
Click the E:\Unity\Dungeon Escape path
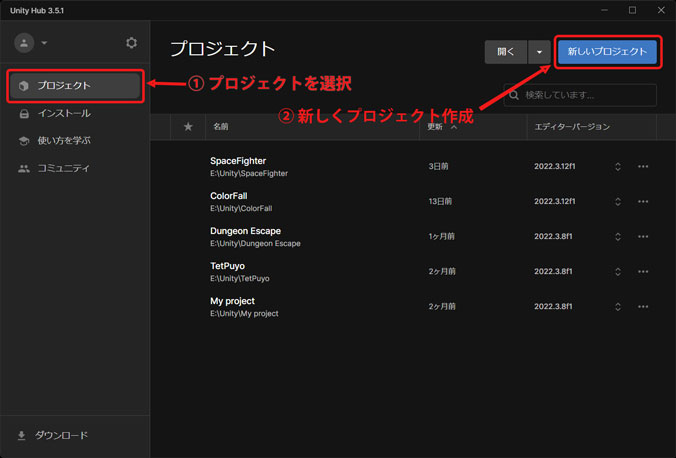pos(255,243)
